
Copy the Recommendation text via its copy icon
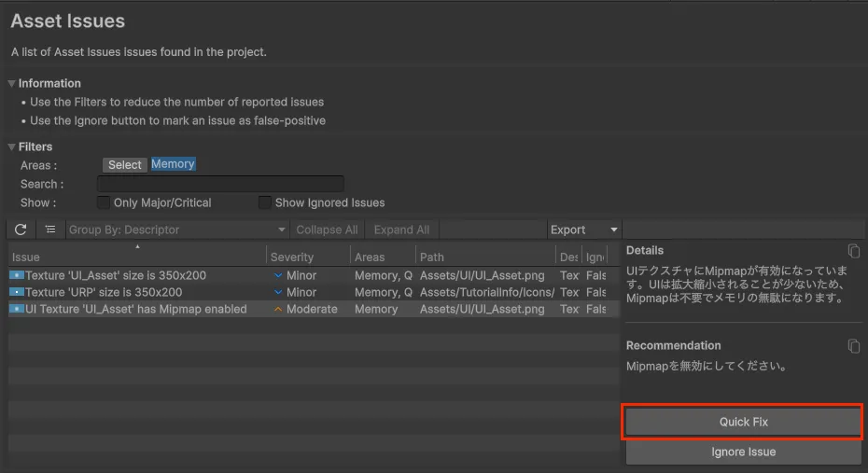pyautogui.click(x=853, y=346)
